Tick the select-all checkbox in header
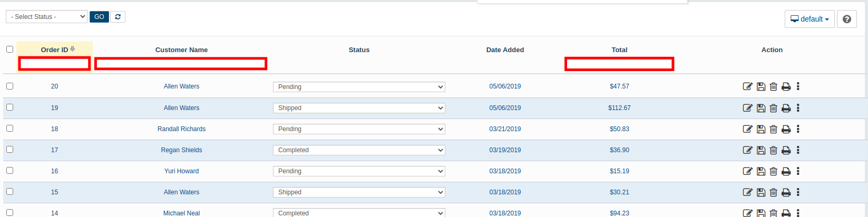 (x=9, y=49)
